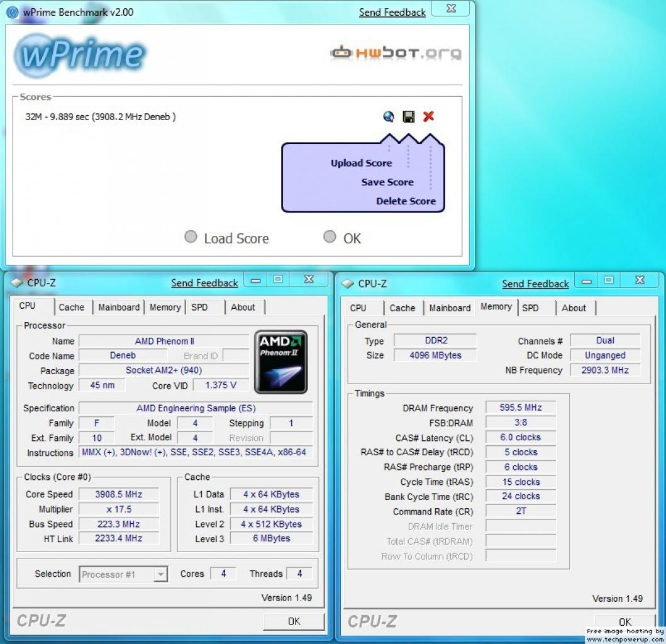Click the Unganged DC Mode value
The image size is (666, 644).
[x=605, y=355]
